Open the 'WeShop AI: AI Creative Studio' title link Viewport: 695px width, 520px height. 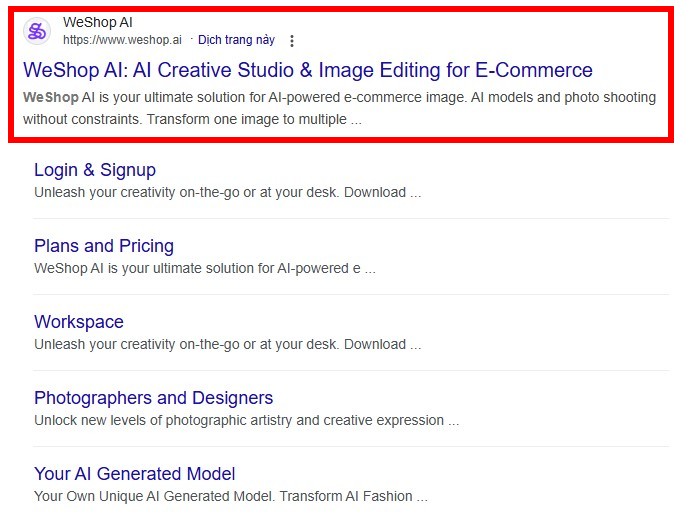click(307, 70)
